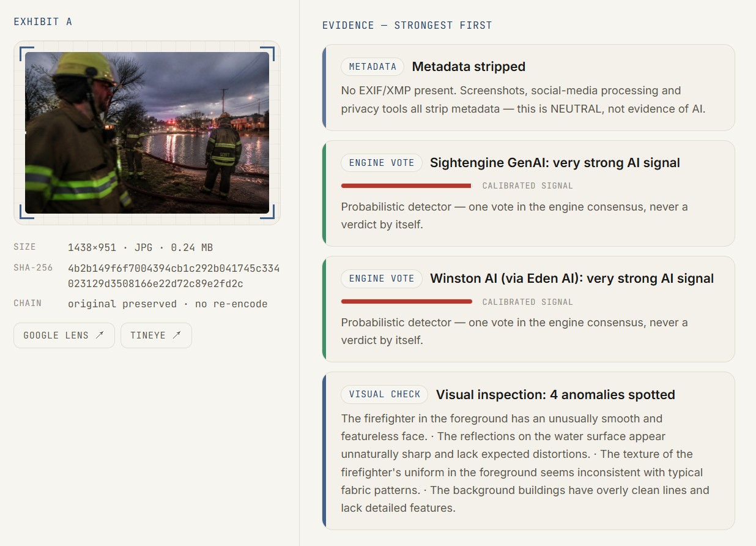This screenshot has height=546, width=756.
Task: Click the SHA-256 field label
Action: click(33, 267)
